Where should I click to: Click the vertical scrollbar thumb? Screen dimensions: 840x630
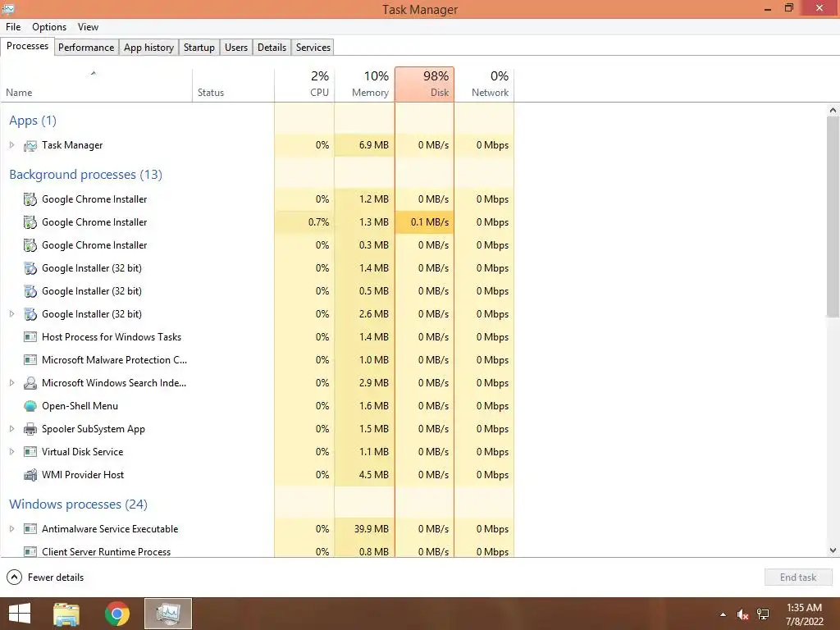click(833, 217)
